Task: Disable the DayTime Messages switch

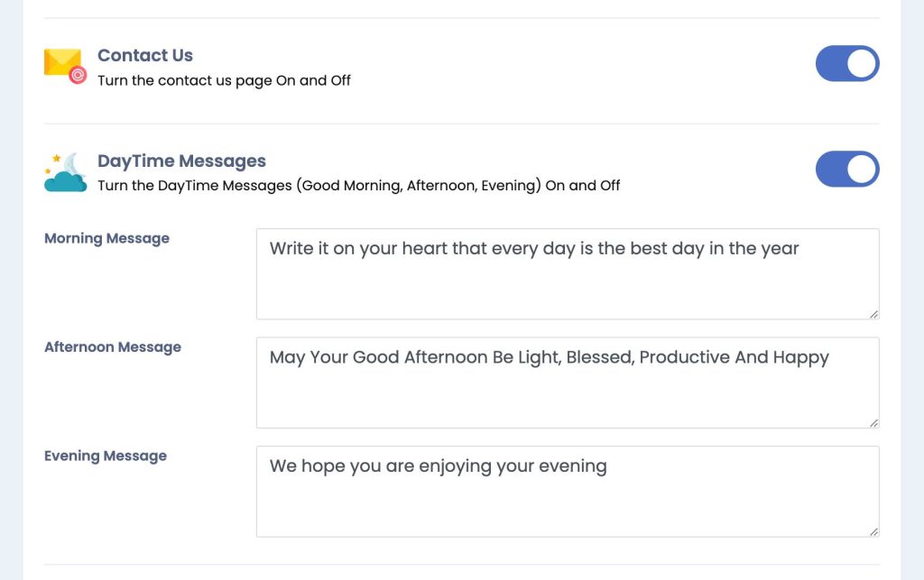Action: click(847, 169)
